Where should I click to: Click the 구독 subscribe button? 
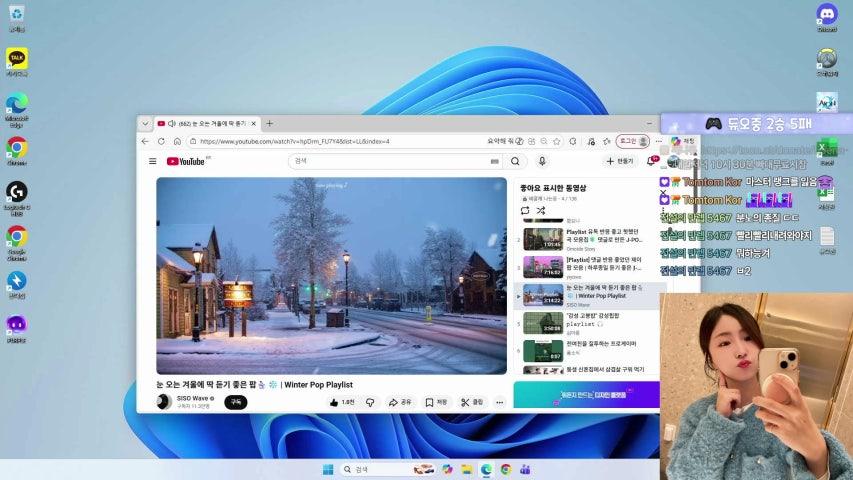(235, 402)
